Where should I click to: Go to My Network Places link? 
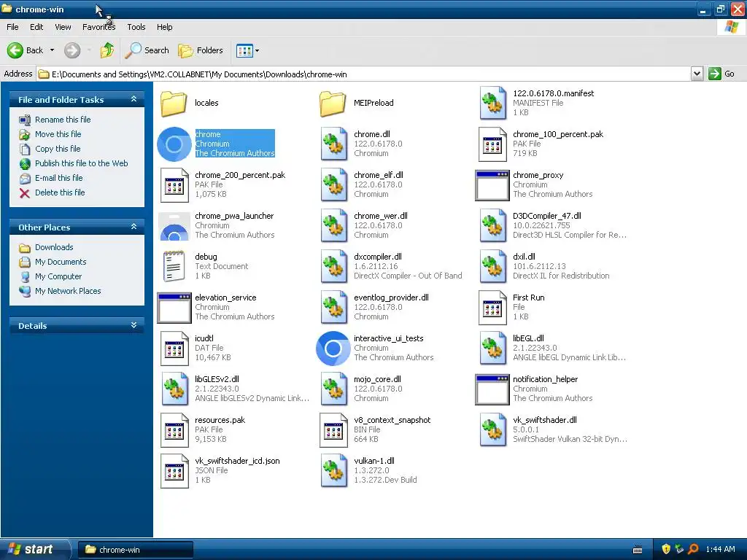point(68,291)
